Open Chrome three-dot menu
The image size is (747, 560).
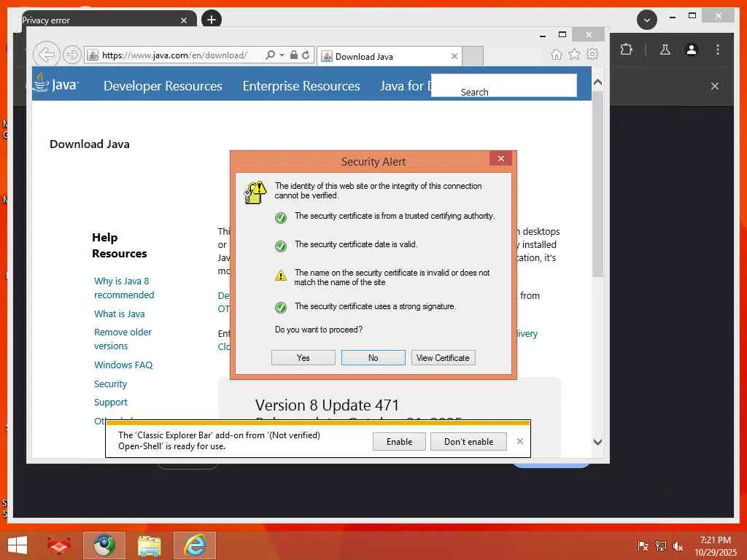(718, 50)
